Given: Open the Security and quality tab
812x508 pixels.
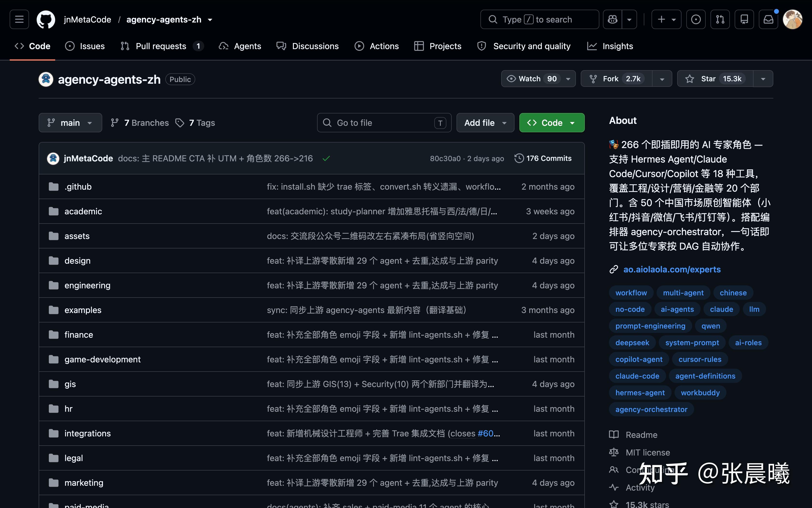Looking at the screenshot, I should (x=524, y=46).
